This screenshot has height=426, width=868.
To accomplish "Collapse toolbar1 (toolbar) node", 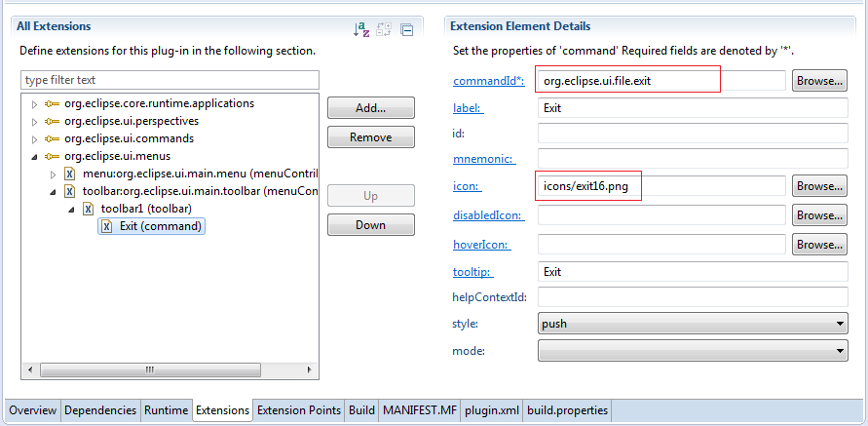I will [x=71, y=210].
